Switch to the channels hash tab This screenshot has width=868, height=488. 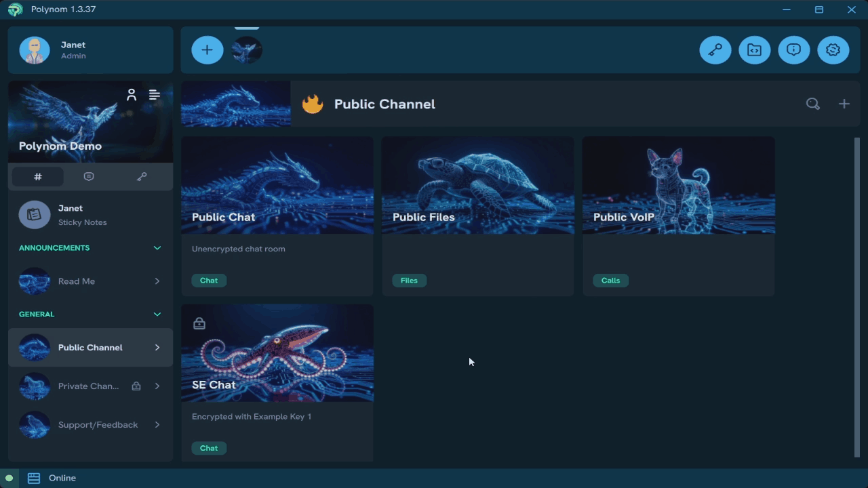pyautogui.click(x=38, y=177)
